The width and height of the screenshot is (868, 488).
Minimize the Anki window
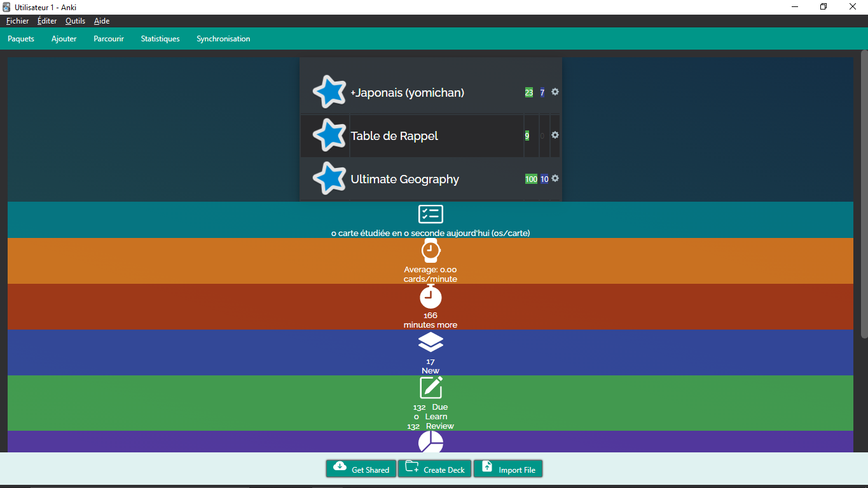(x=795, y=7)
